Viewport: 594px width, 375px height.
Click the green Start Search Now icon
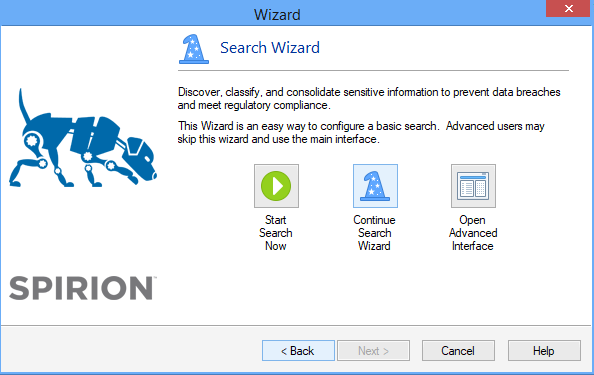(x=276, y=186)
